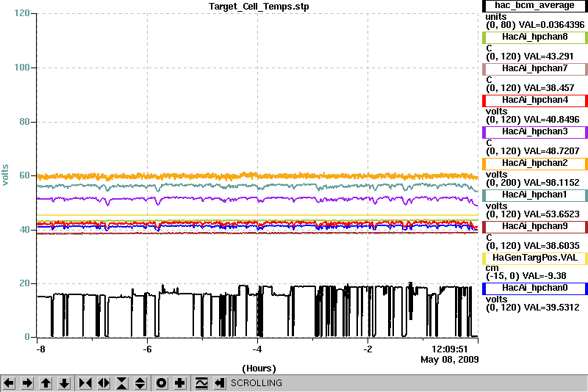The height and width of the screenshot is (392, 588).
Task: Pan the graph down with arrow button
Action: (64, 383)
